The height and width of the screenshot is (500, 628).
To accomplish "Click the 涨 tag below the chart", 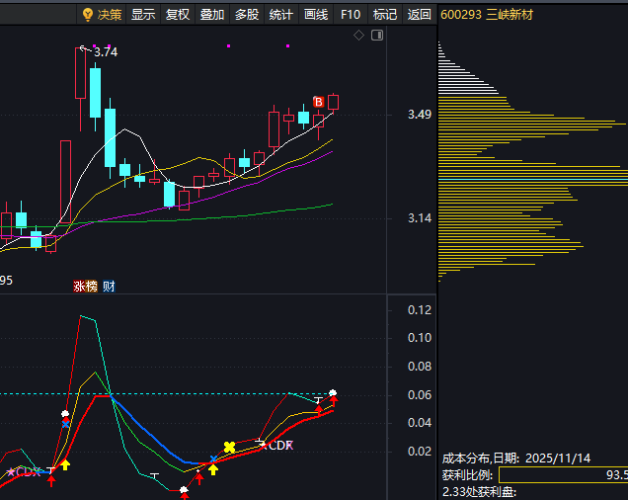I will [x=79, y=286].
